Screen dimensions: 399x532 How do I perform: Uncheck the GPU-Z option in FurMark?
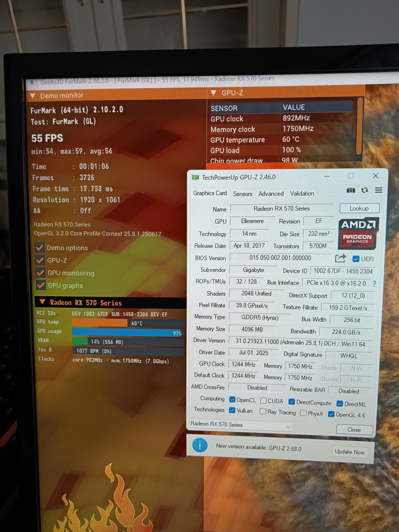coord(40,260)
